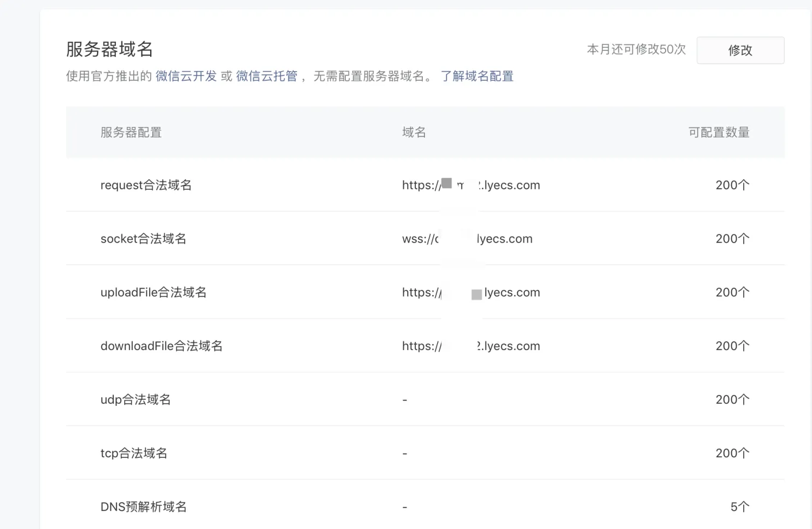Open the 微信云开发 link
The image size is (812, 529).
coord(186,77)
